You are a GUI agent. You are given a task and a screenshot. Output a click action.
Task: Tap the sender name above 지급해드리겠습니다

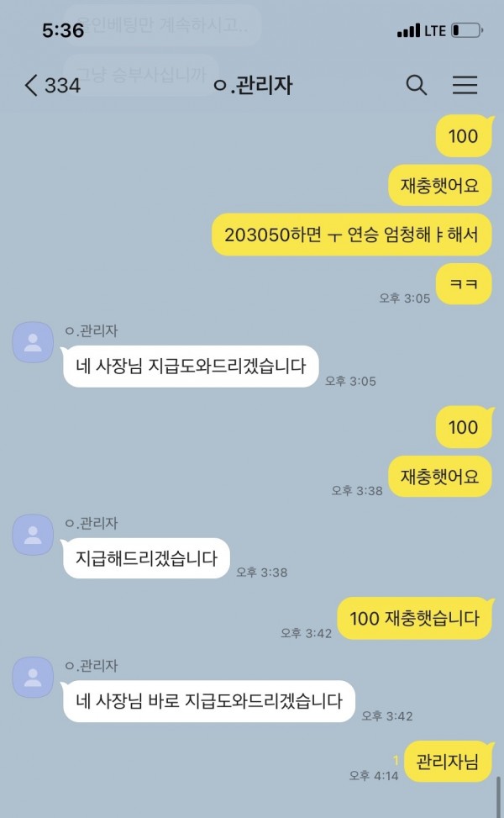pyautogui.click(x=92, y=523)
